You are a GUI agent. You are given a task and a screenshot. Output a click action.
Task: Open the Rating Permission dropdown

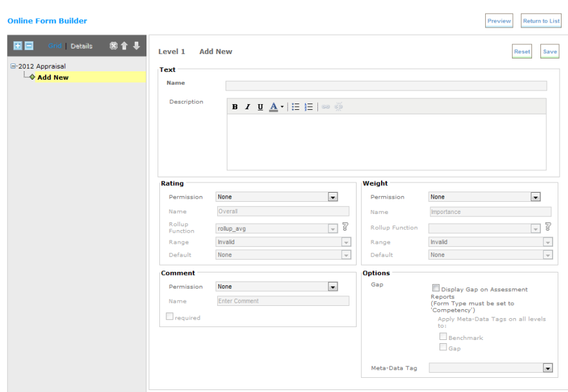click(x=277, y=197)
